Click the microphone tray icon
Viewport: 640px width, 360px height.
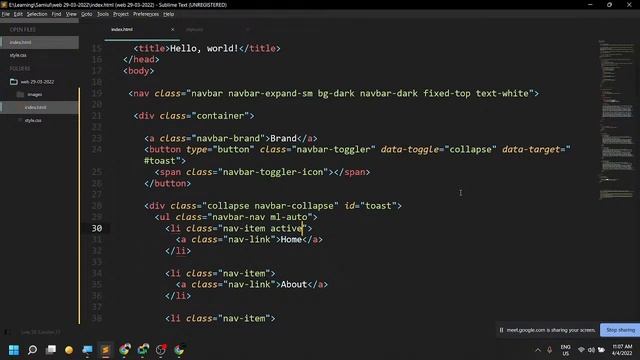550,350
